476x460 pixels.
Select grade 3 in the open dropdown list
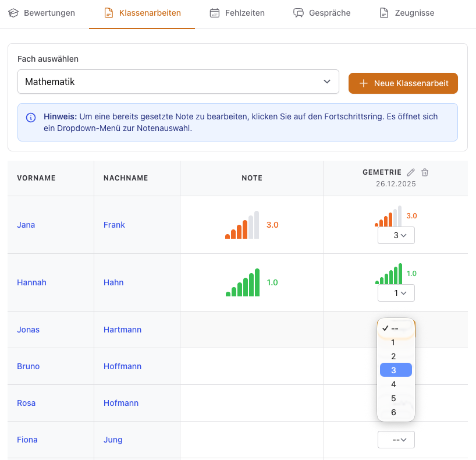point(396,370)
